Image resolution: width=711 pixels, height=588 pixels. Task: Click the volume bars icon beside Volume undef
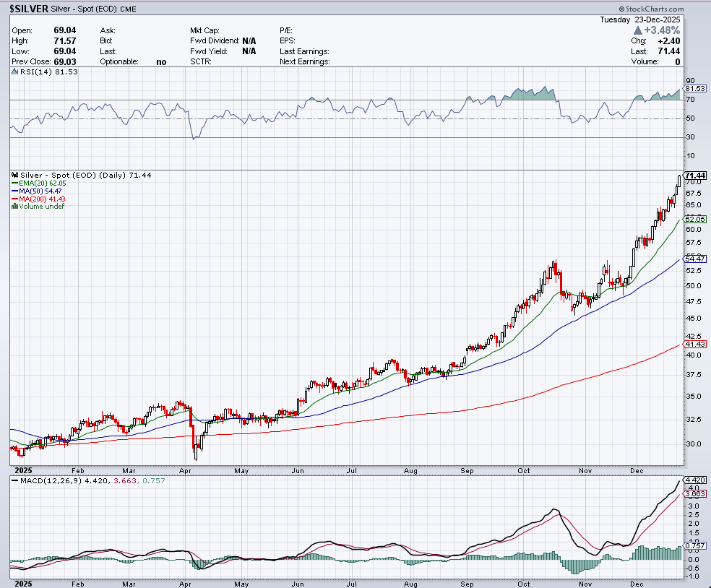coord(15,207)
